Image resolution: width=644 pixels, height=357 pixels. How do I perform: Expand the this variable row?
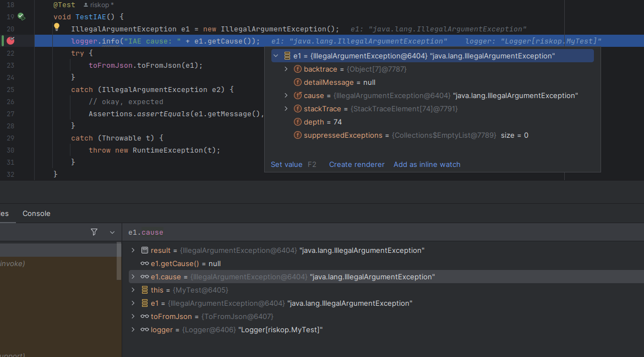click(133, 290)
